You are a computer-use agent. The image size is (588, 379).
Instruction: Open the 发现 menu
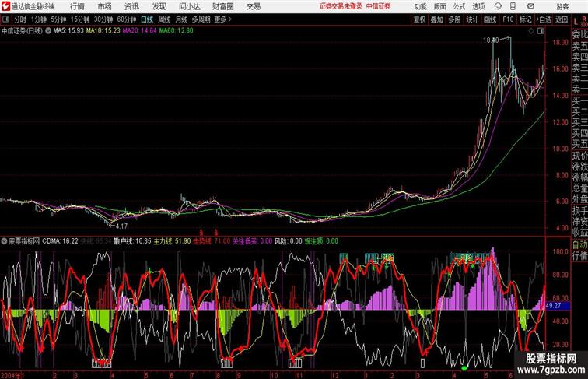point(159,6)
